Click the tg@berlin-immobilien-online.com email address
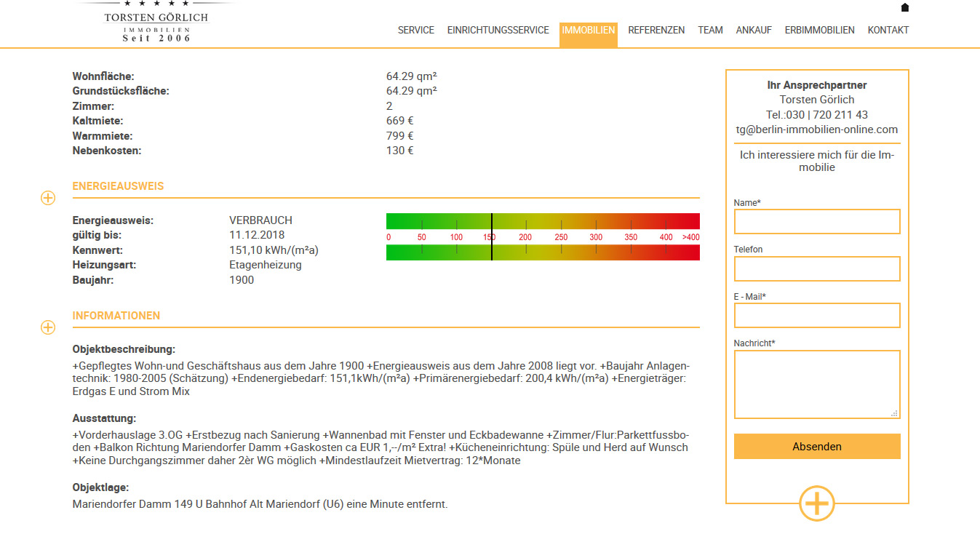The image size is (980, 558). click(x=816, y=129)
